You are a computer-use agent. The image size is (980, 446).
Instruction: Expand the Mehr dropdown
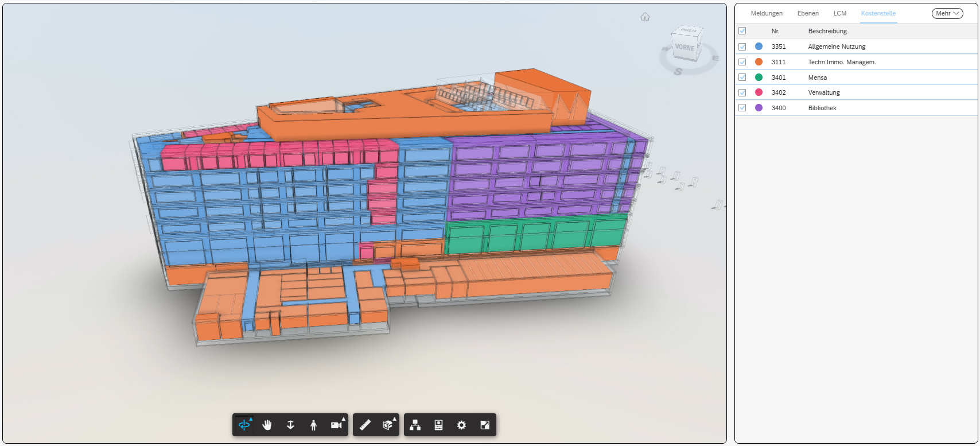coord(947,13)
